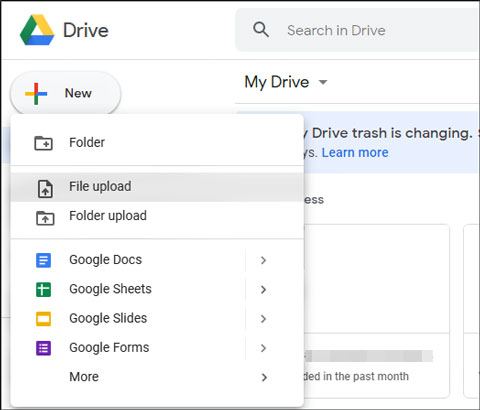Image resolution: width=480 pixels, height=410 pixels.
Task: Pick Google Sheets from the menu
Action: (157, 289)
